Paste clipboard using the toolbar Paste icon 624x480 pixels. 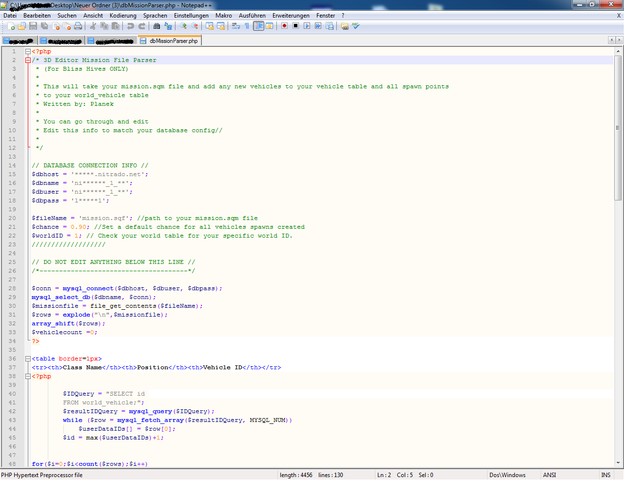tap(115, 26)
